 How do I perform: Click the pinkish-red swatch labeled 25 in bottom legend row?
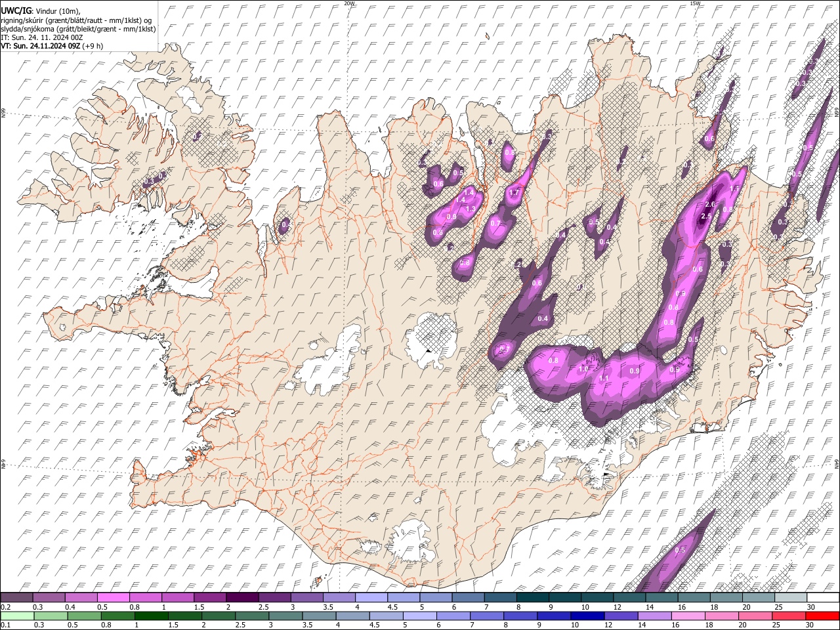pos(787,616)
